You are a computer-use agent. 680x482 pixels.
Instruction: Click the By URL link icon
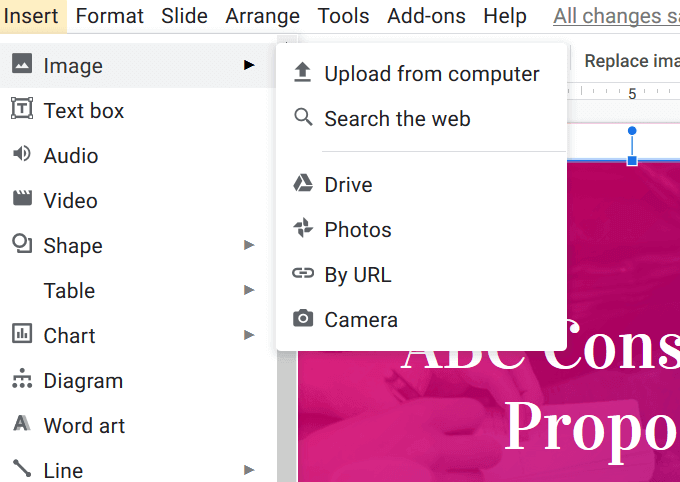302,274
